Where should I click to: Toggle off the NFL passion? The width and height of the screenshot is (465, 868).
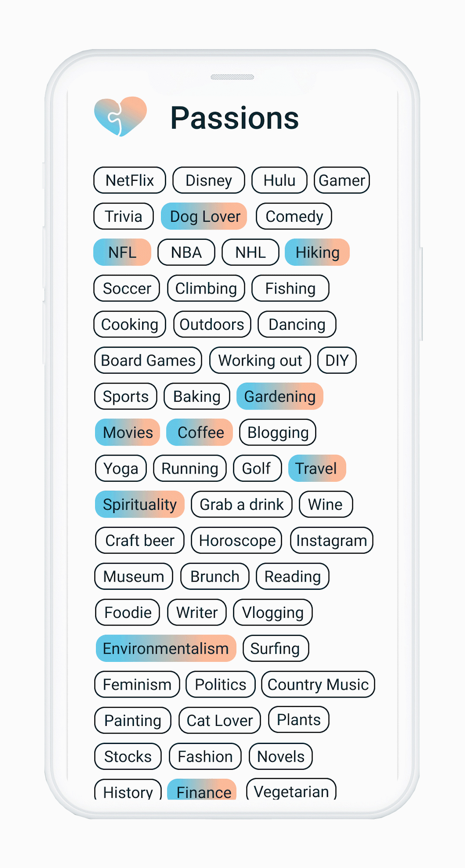point(122,252)
